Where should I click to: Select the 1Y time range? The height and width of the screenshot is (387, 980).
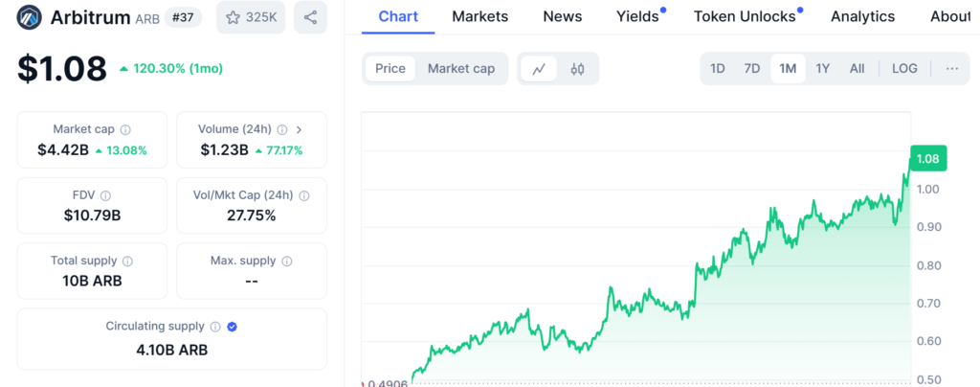click(x=822, y=69)
